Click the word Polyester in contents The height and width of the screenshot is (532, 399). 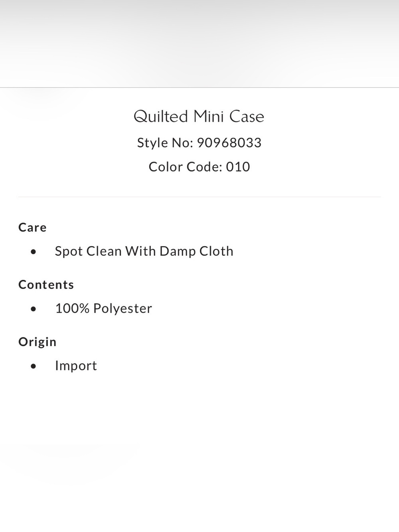point(122,309)
